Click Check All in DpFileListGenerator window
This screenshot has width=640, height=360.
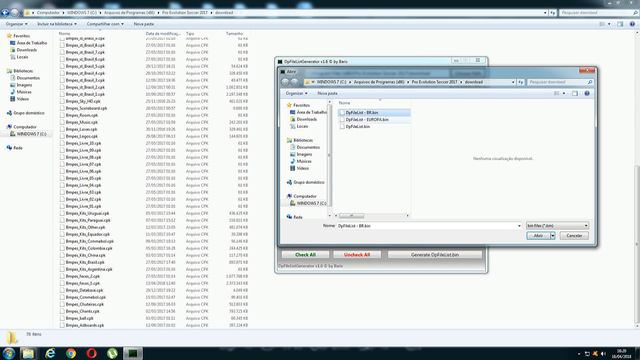(305, 255)
